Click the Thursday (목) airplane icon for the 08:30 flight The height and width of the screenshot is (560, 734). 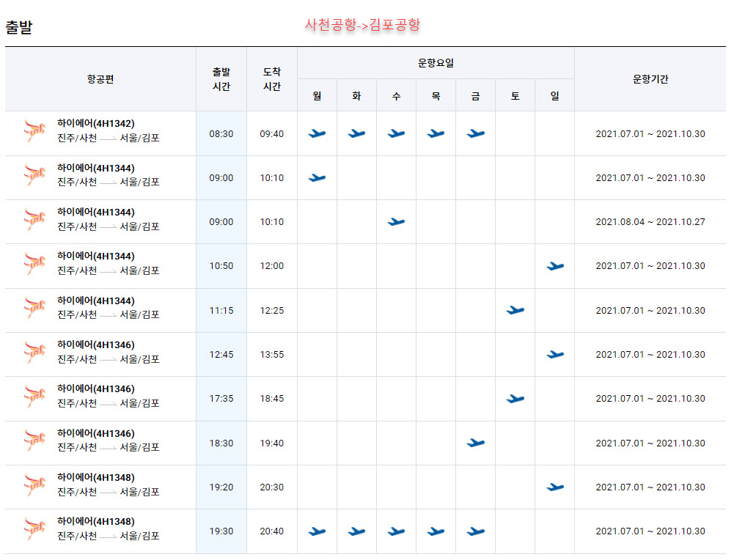436,134
